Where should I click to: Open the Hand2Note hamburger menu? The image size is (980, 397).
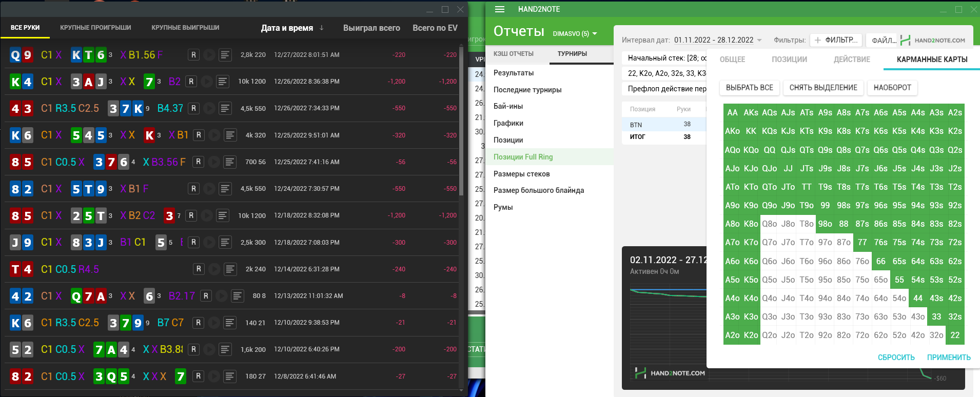tap(500, 9)
